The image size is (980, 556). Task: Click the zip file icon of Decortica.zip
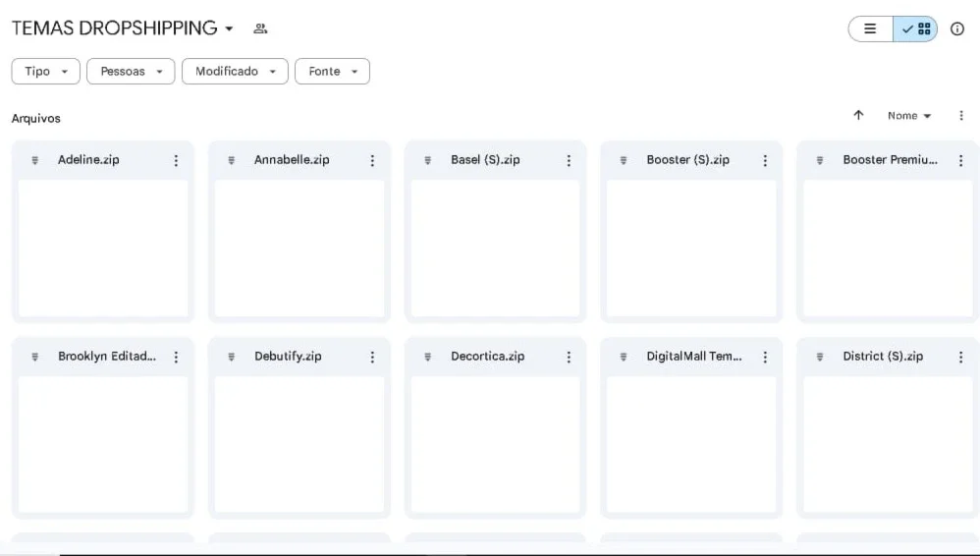click(x=427, y=358)
